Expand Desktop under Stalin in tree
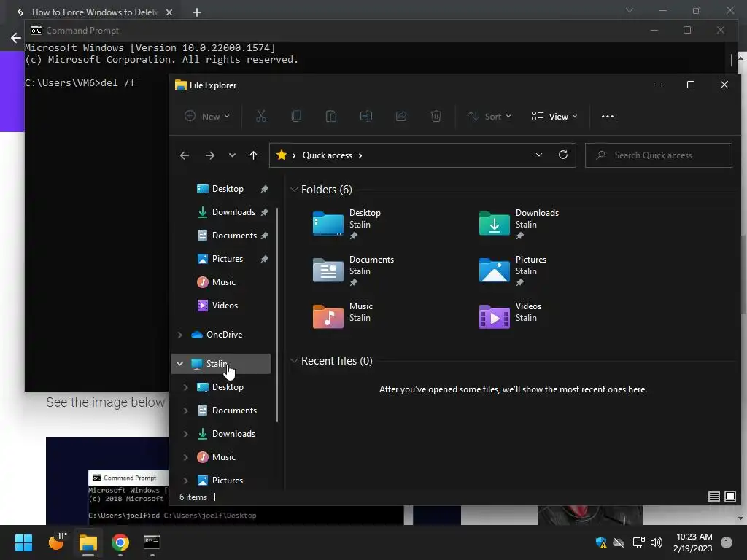The image size is (747, 560). (x=186, y=387)
